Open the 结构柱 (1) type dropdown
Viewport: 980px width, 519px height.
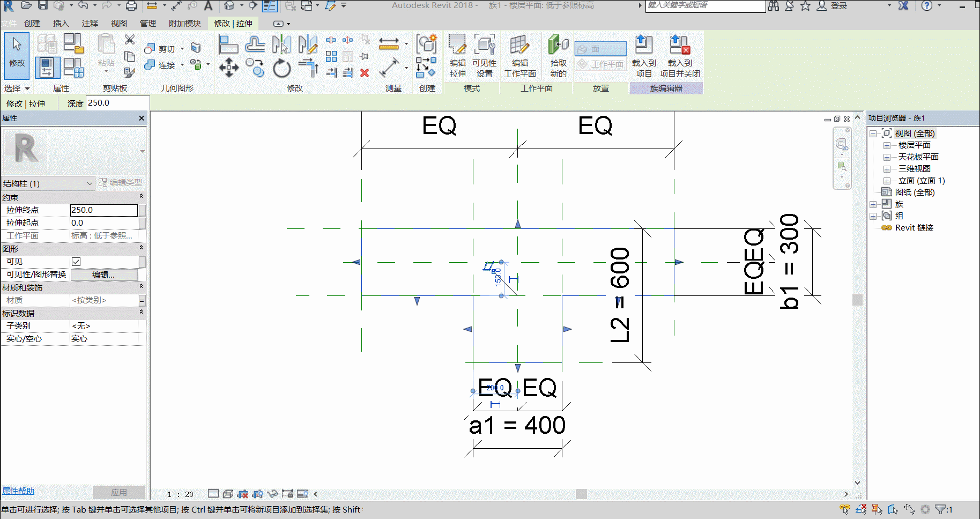click(x=48, y=183)
